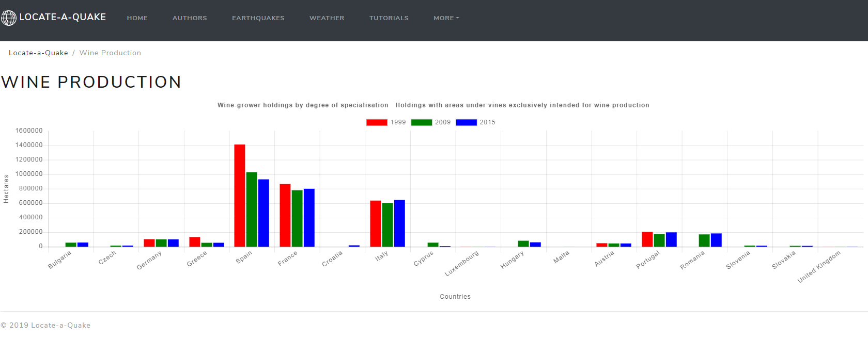
Task: Click Germany's red 1999 bar
Action: point(149,243)
